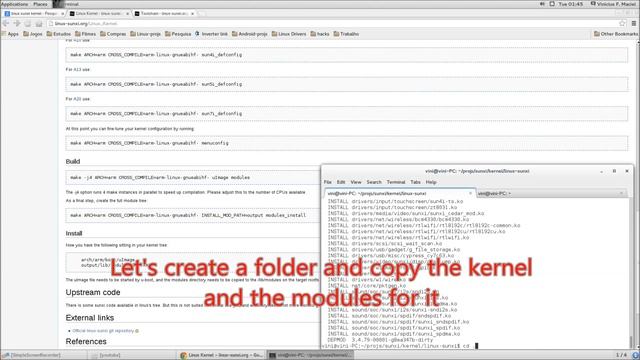
Task: Click the browser forward arrow
Action: click(x=17, y=24)
